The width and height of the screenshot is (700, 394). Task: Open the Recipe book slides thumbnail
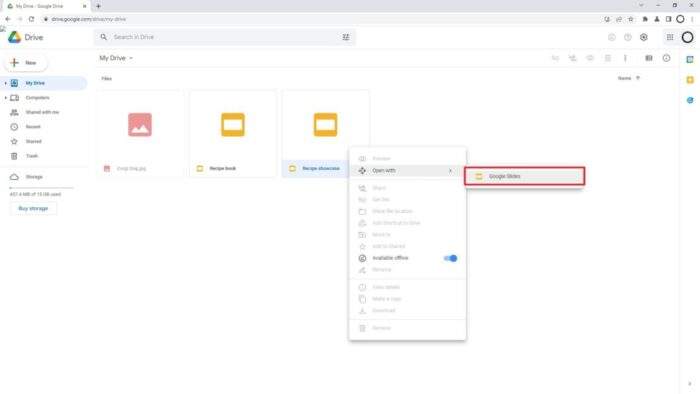point(233,125)
